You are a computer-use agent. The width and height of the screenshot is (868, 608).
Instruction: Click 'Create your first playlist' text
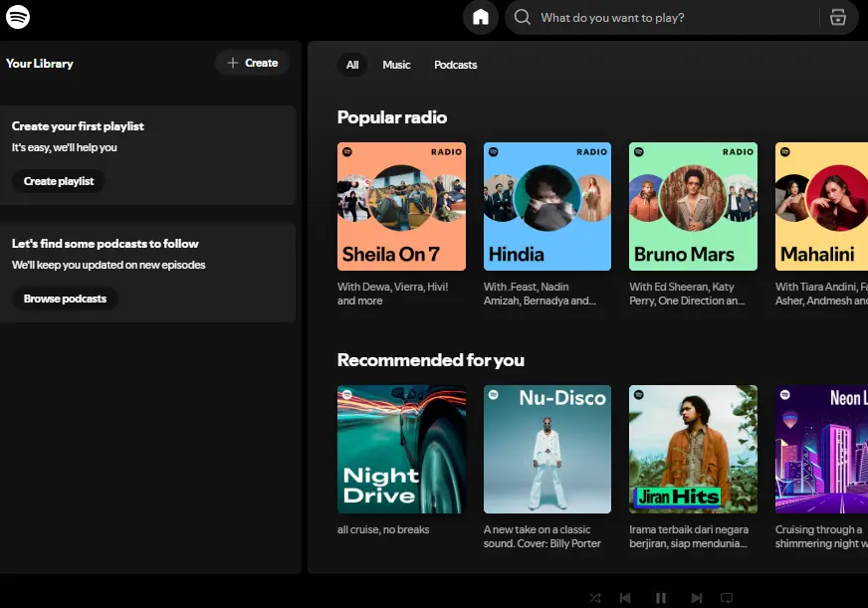[x=78, y=126]
